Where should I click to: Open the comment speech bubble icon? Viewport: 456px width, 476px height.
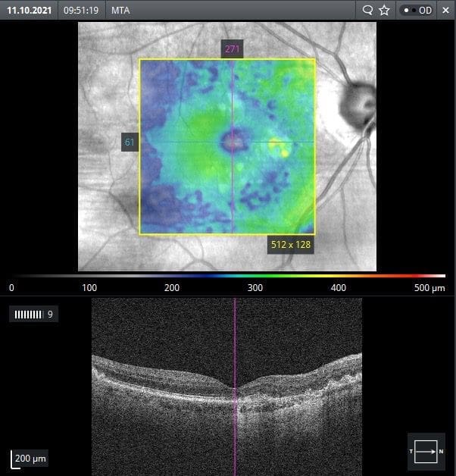(367, 11)
